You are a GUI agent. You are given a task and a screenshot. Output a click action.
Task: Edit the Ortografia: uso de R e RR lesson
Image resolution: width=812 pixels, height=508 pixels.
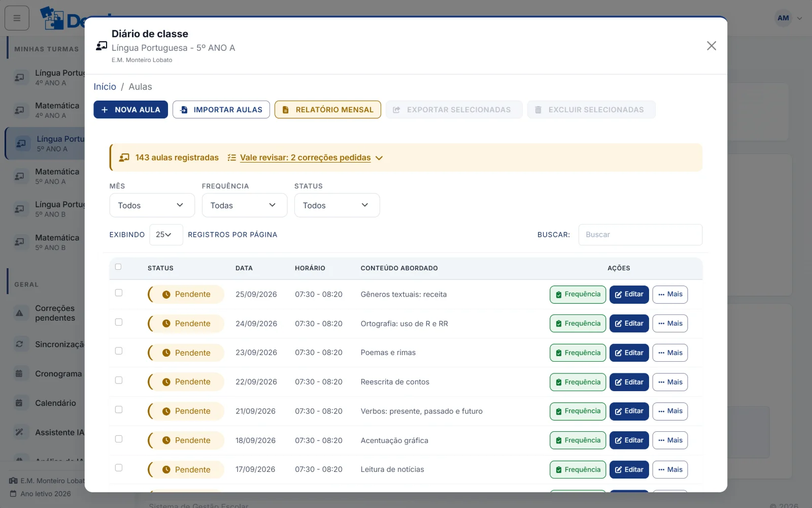tap(629, 324)
